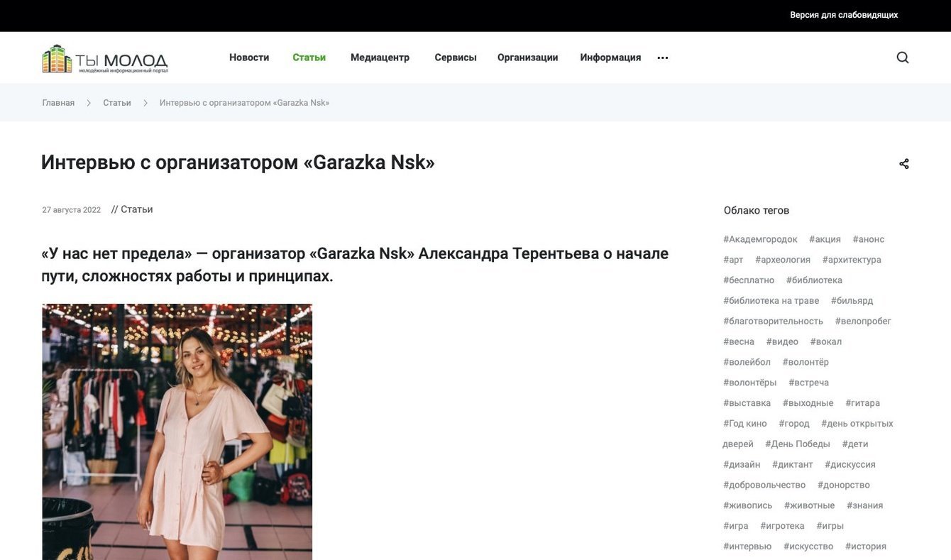Click the headline Интервью с организатором «Garazka Nsk»
951x560 pixels.
pyautogui.click(x=238, y=163)
